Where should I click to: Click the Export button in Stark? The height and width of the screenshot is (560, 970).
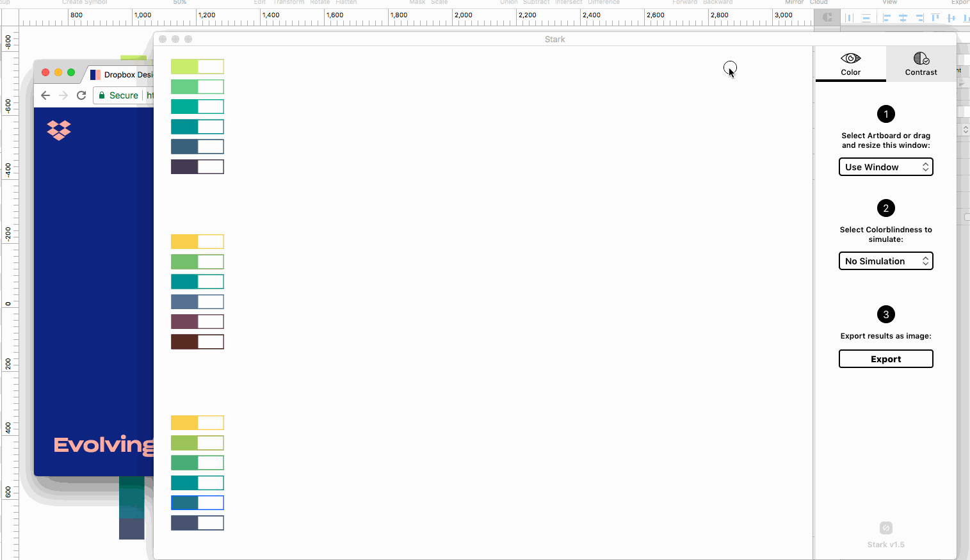coord(885,359)
